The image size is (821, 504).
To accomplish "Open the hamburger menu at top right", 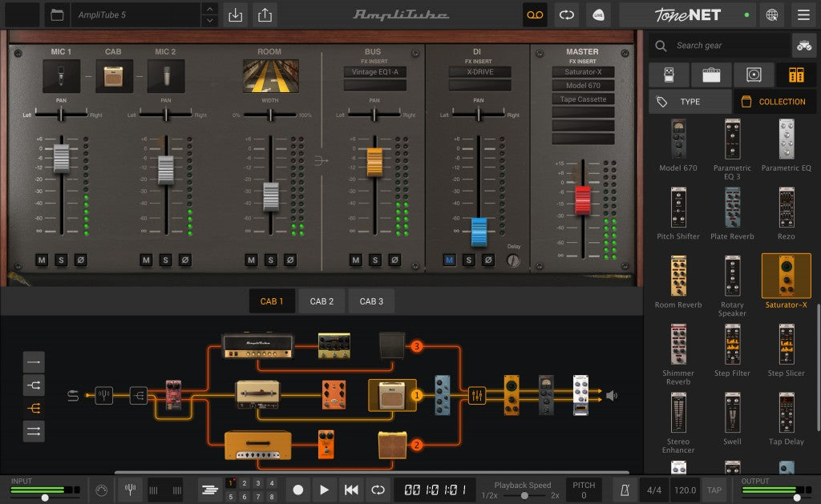I will (x=803, y=14).
